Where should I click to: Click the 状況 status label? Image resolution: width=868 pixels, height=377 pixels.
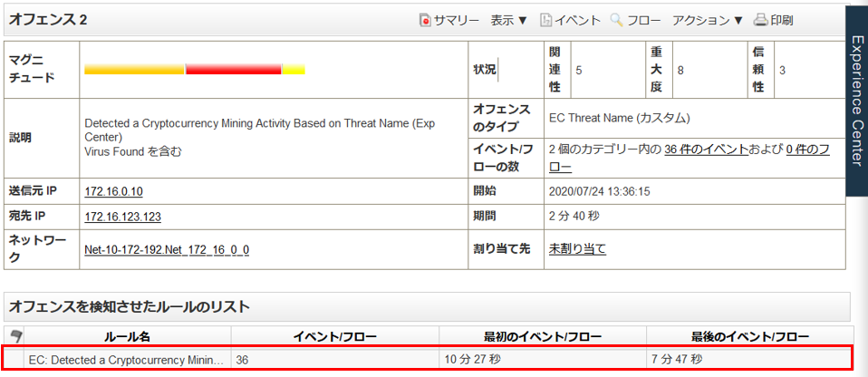[485, 70]
